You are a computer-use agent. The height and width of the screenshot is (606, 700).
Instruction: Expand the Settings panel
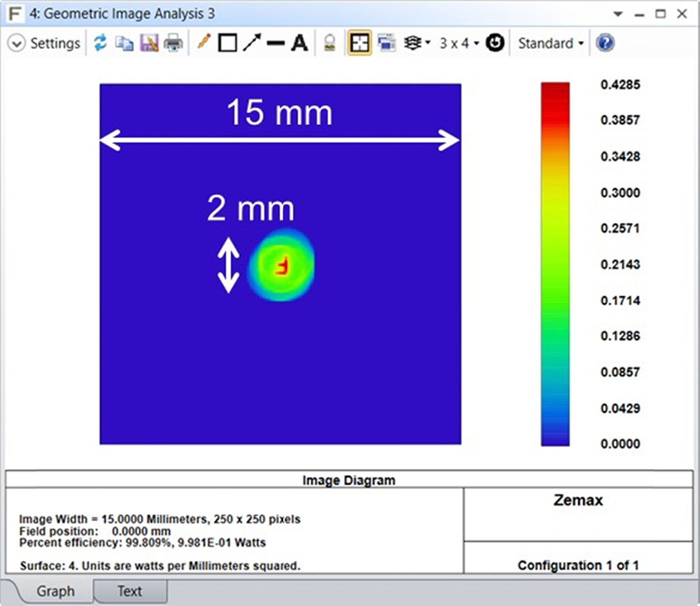point(45,43)
